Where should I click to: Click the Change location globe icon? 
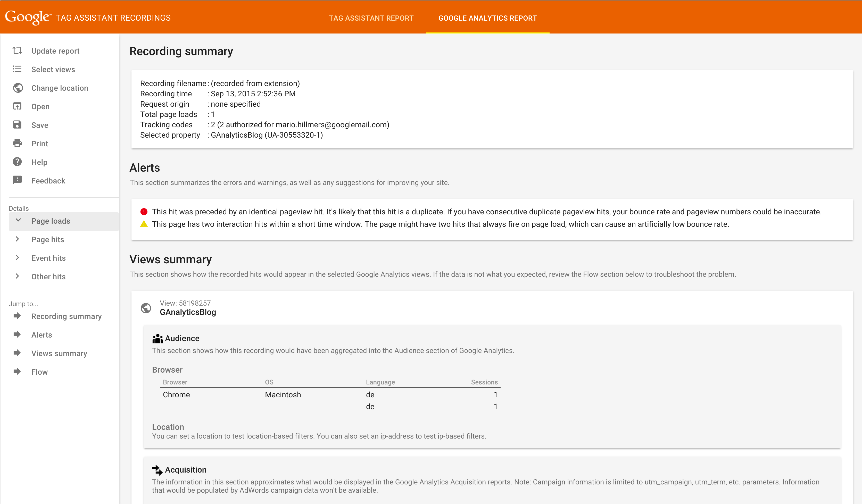(x=18, y=88)
